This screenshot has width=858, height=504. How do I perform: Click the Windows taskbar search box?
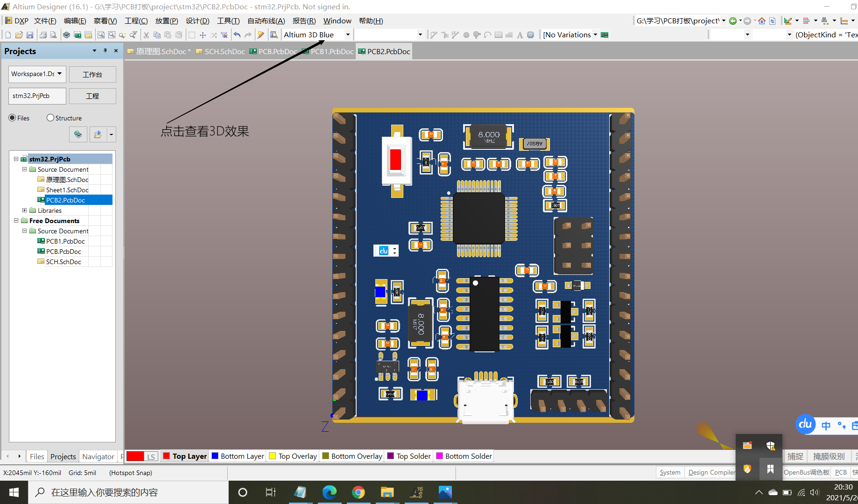128,492
